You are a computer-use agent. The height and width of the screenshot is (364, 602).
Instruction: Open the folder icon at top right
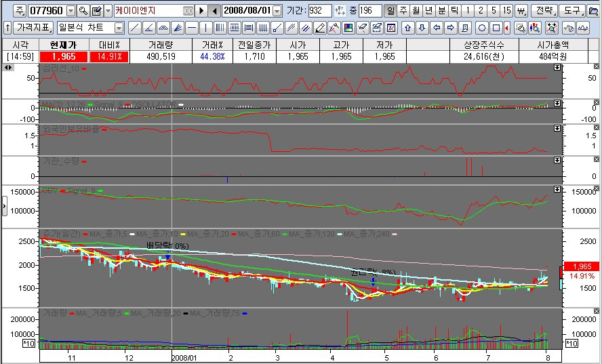pos(593,11)
